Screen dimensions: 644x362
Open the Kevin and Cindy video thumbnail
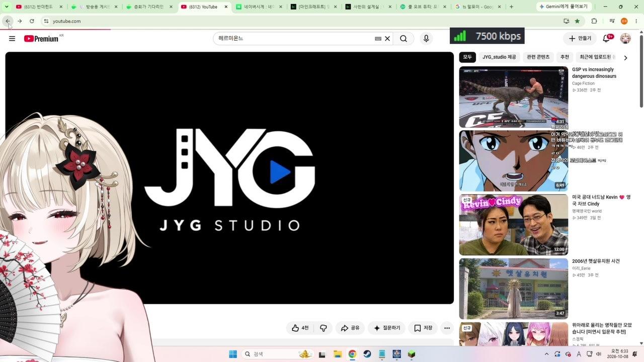513,225
